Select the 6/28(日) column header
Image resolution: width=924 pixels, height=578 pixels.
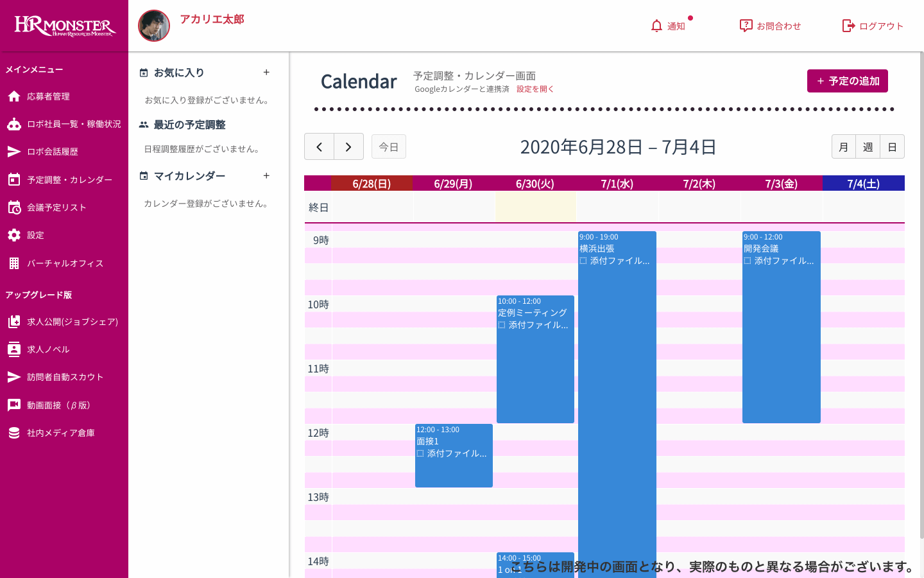point(372,184)
